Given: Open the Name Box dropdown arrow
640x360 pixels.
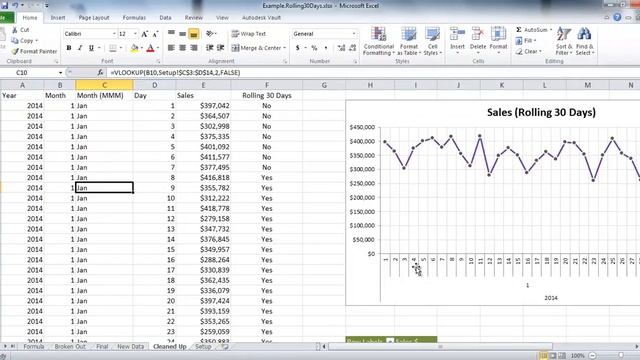Looking at the screenshot, I should tap(60, 73).
